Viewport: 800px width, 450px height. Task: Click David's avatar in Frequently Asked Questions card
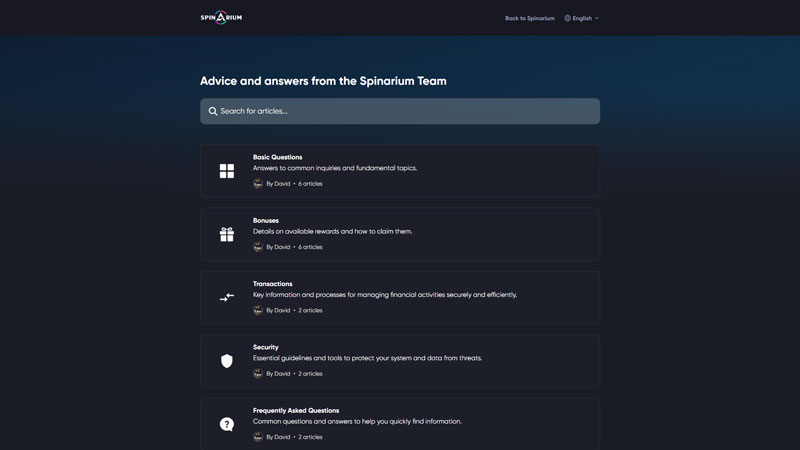pyautogui.click(x=258, y=437)
